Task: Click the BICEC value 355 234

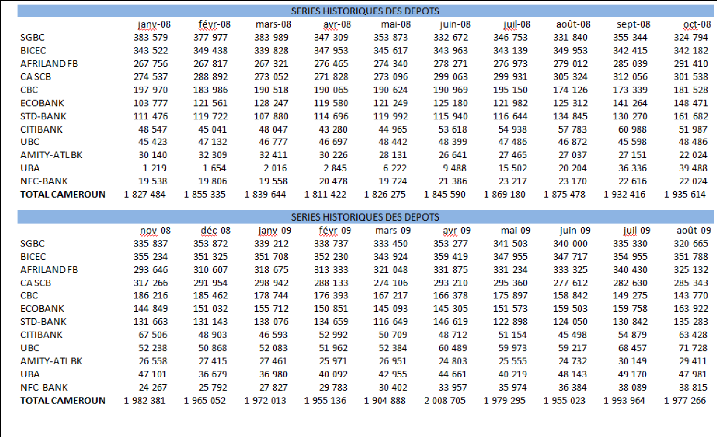Action: tap(151, 257)
